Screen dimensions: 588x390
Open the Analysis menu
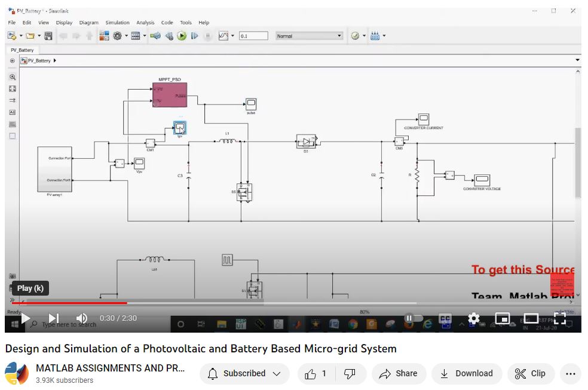(145, 23)
